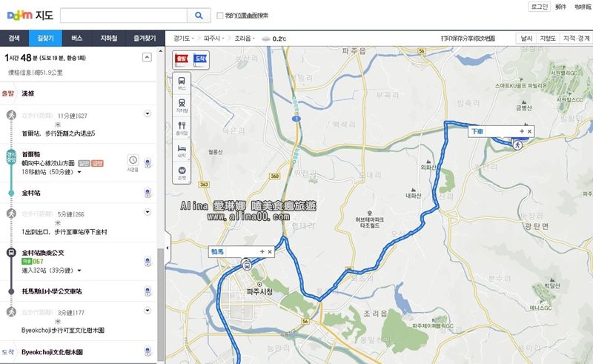Show 지하철 stations using map toolbar icon
Viewport: 593px width, 364px height.
pos(182,106)
